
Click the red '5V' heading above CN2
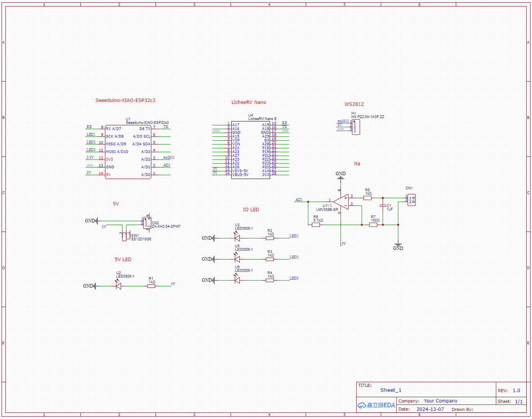click(x=116, y=204)
